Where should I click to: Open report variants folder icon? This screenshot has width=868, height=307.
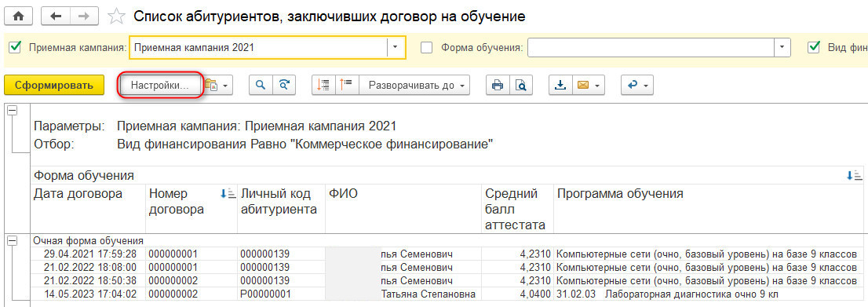click(212, 86)
